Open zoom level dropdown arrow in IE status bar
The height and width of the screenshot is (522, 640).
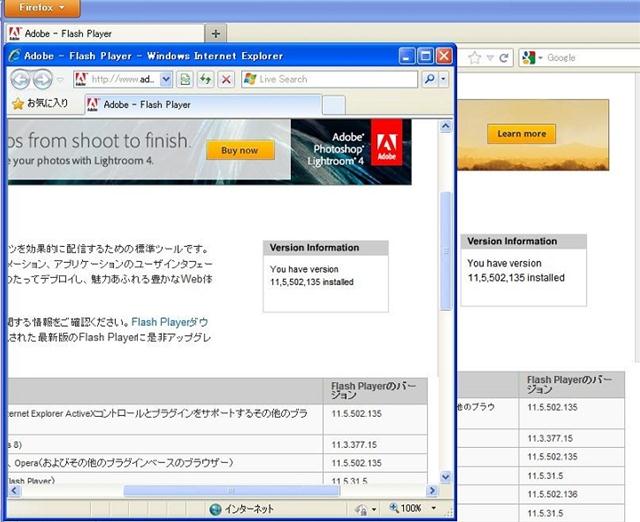(x=433, y=508)
